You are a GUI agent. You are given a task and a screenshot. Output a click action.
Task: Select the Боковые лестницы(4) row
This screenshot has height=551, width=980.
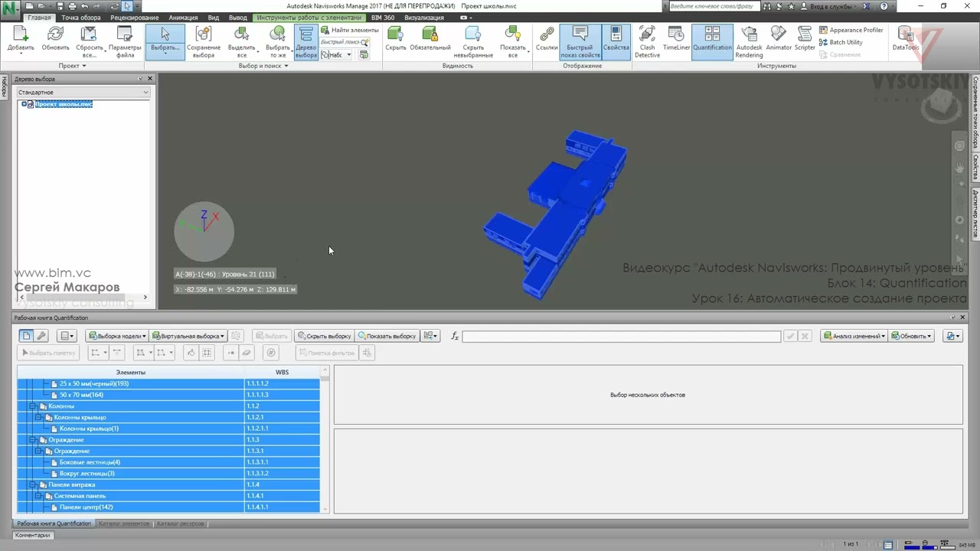168,462
